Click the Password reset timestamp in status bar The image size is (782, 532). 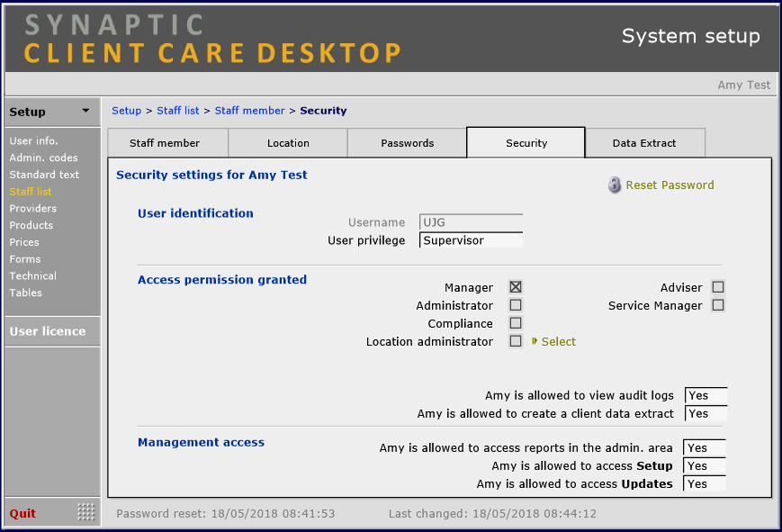226,513
